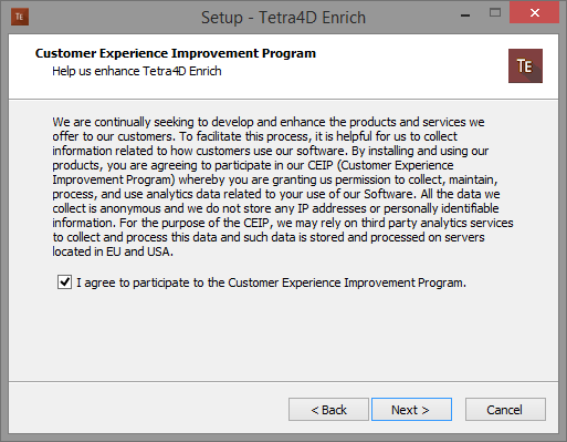The image size is (567, 442).
Task: Click the line beginning 'Improvement Program) whereby'
Action: (275, 179)
